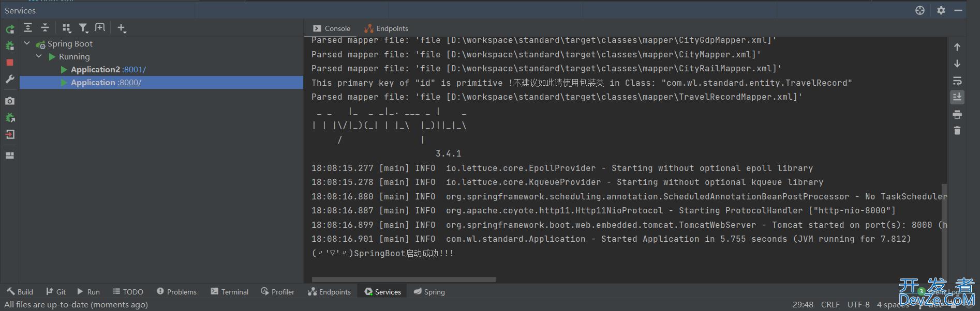This screenshot has width=980, height=311.
Task: Switch to the Endpoints tab beside Console
Action: click(386, 28)
